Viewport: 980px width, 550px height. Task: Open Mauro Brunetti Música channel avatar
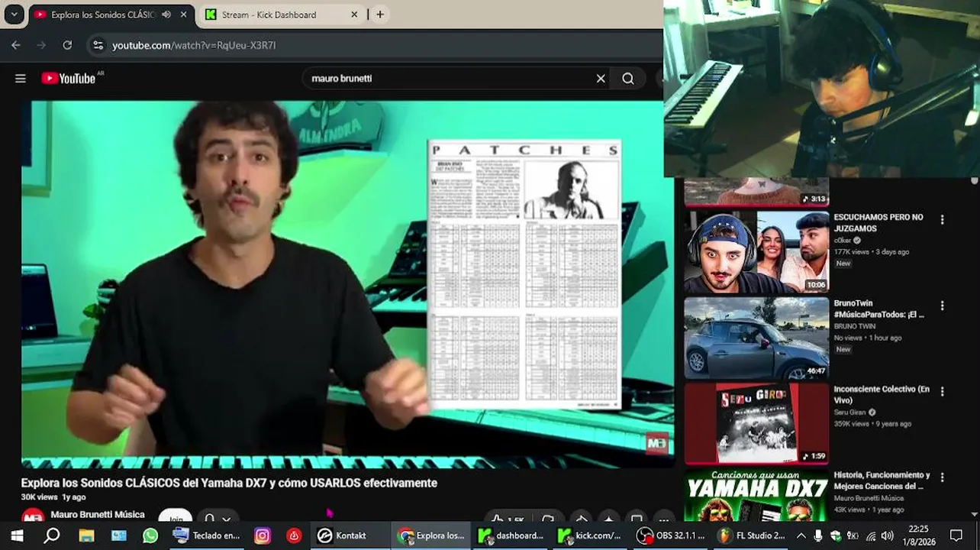coord(33,516)
